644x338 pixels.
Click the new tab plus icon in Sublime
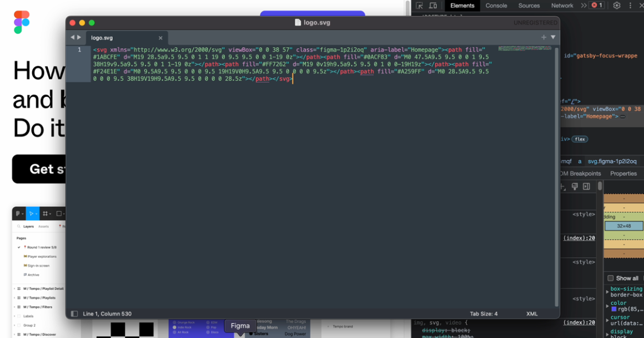click(x=544, y=37)
